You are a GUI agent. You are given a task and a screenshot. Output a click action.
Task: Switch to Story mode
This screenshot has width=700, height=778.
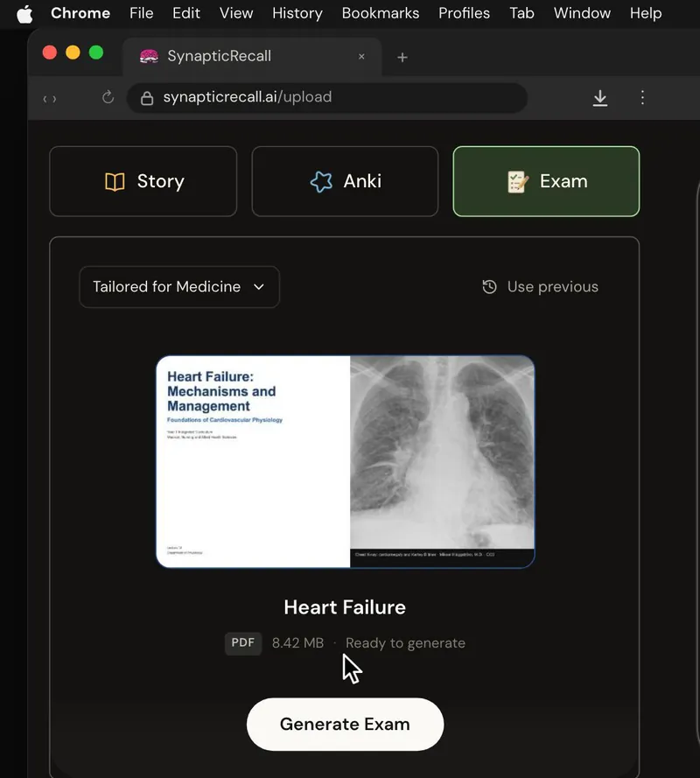pyautogui.click(x=143, y=181)
